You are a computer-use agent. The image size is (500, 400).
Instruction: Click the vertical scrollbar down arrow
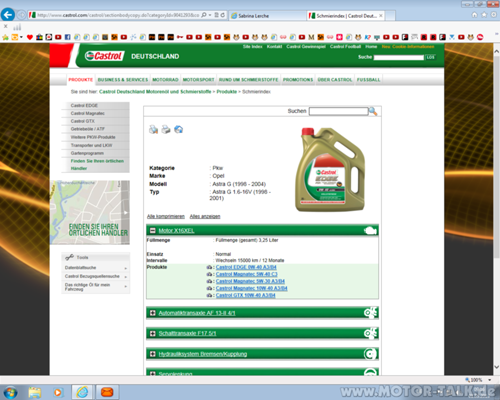coord(496,367)
